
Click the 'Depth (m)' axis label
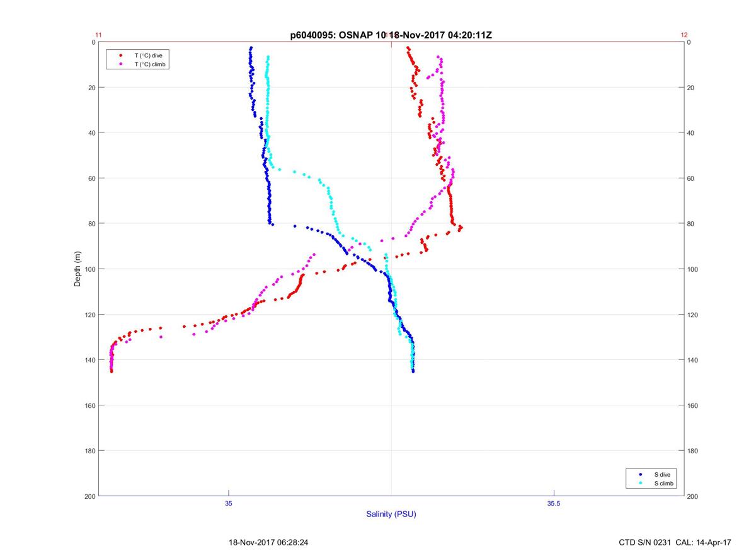(x=78, y=269)
